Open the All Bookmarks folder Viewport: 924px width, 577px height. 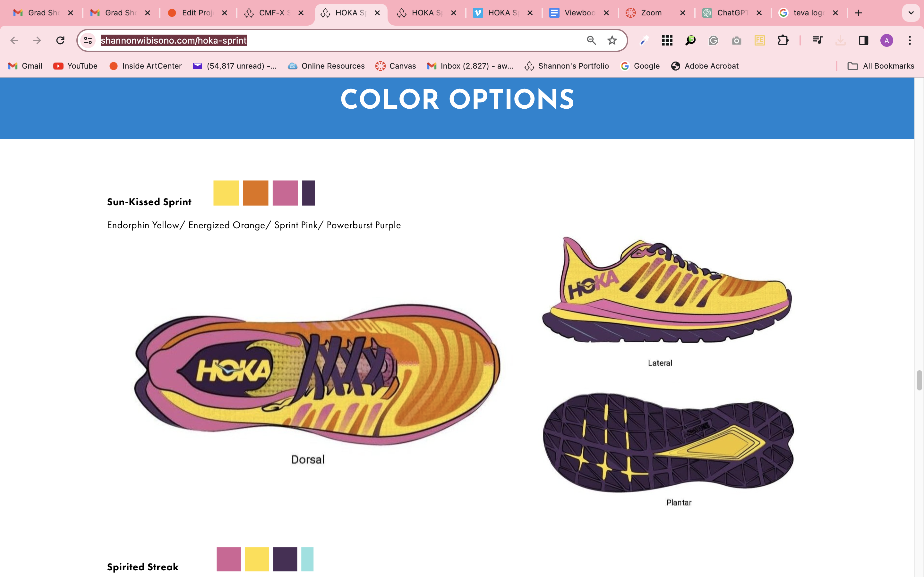[881, 66]
